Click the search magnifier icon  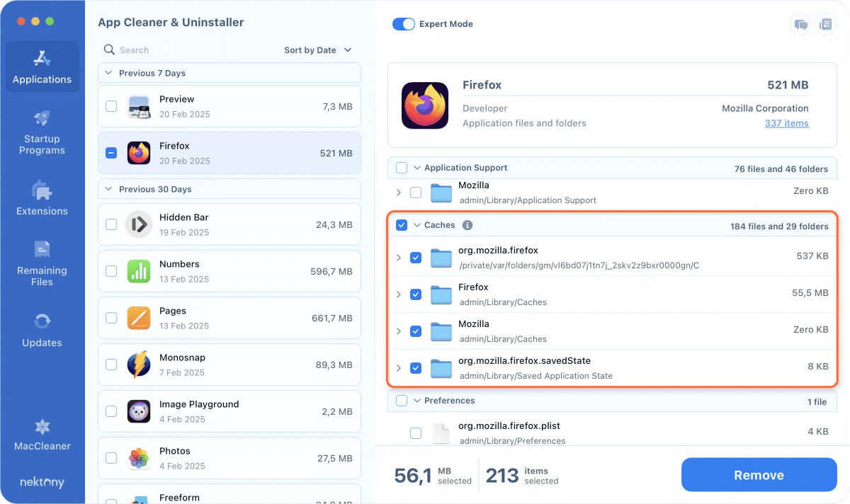coord(109,50)
